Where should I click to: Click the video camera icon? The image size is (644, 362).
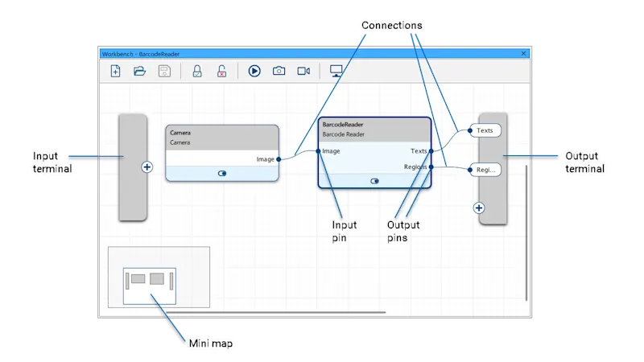point(303,71)
